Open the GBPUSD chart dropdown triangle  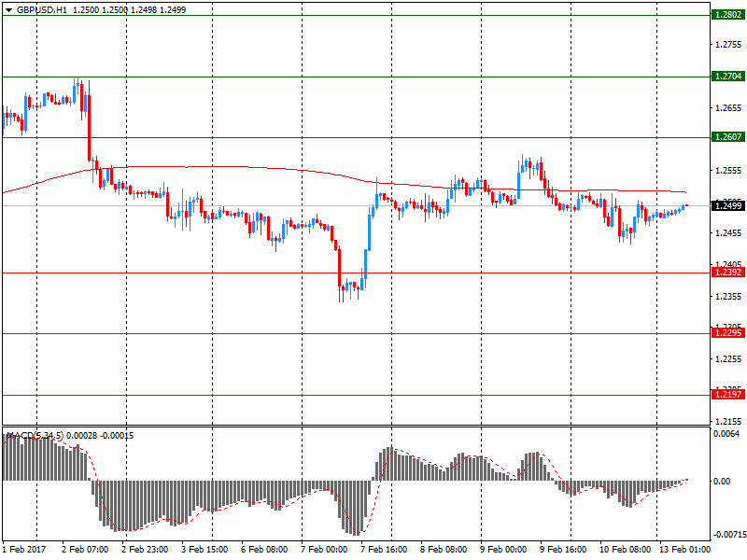(8, 10)
